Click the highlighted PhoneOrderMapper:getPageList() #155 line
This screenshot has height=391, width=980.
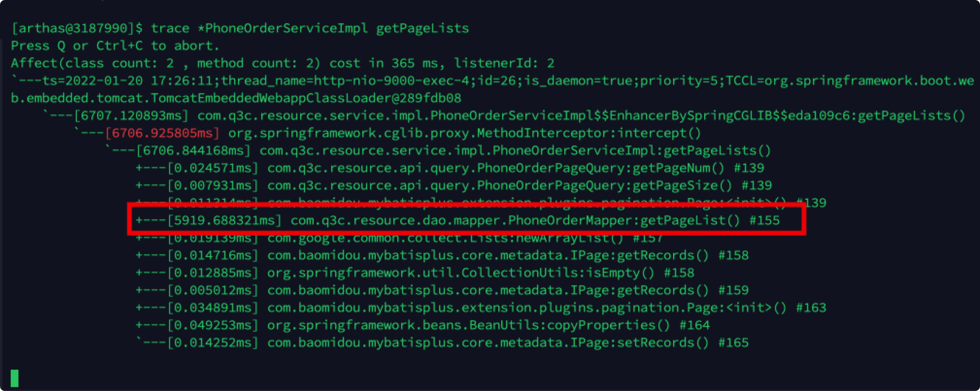point(535,220)
